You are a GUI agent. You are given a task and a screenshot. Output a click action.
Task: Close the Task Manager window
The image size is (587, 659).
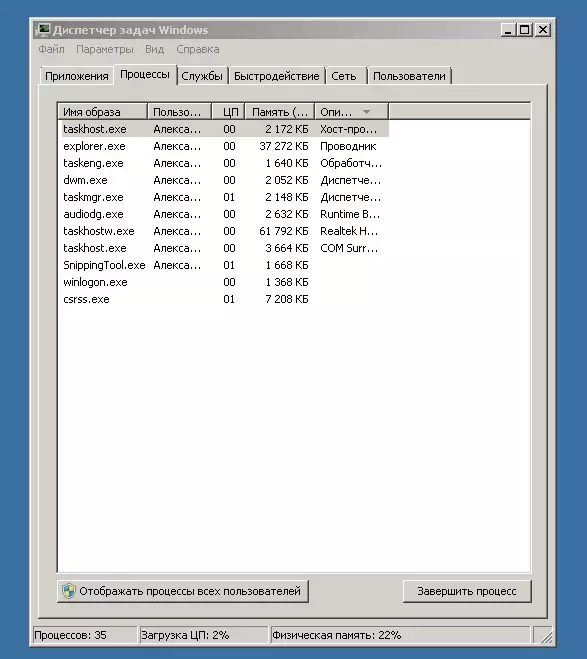click(543, 30)
